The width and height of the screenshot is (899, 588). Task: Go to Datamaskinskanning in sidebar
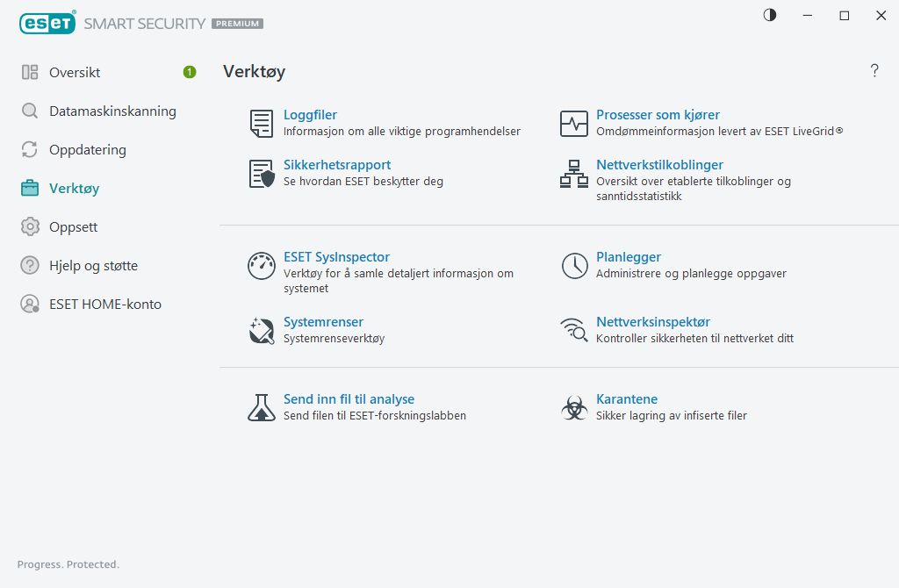pyautogui.click(x=112, y=111)
